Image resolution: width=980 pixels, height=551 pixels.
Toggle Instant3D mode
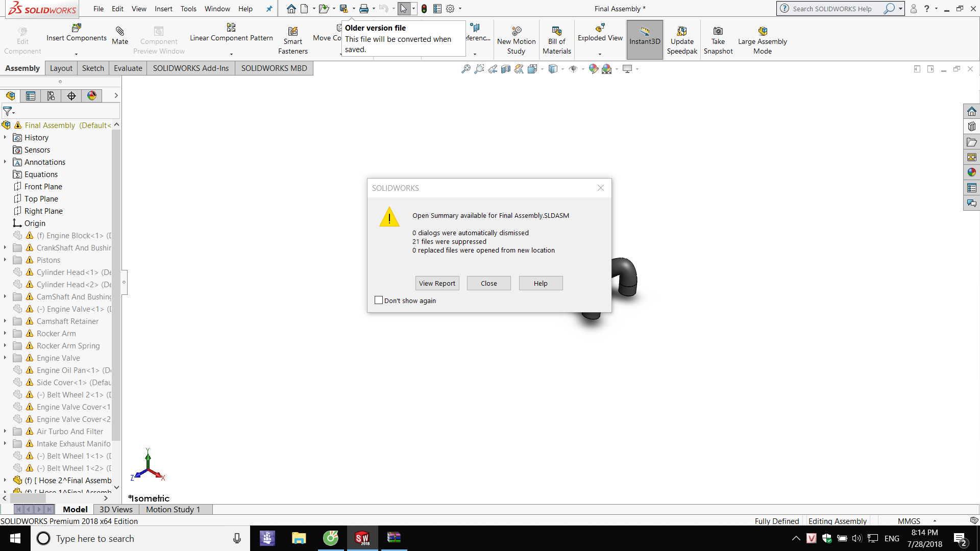645,32
